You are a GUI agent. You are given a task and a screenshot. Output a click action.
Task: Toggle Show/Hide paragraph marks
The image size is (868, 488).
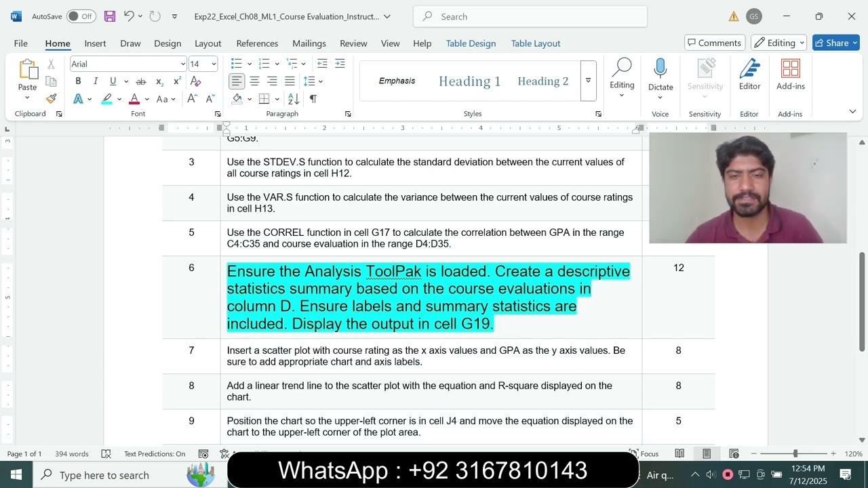point(313,99)
